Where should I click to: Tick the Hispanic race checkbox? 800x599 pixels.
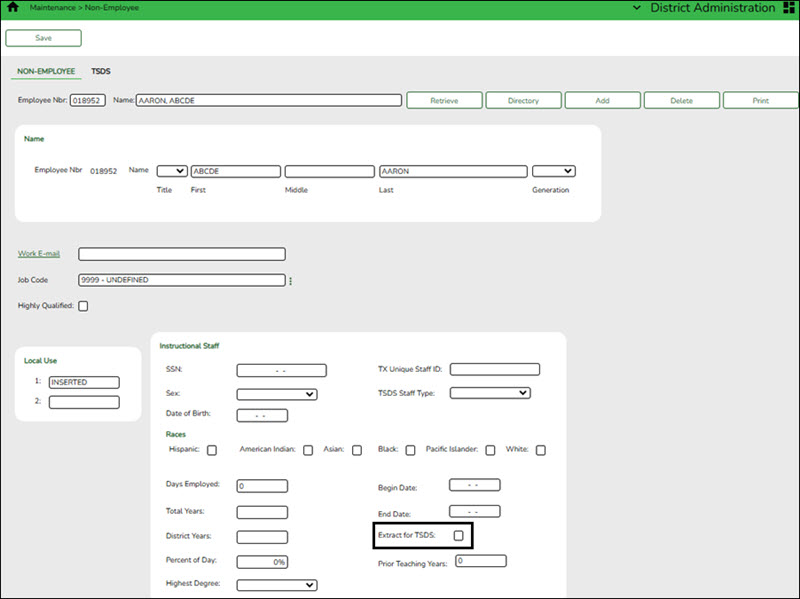pyautogui.click(x=211, y=450)
